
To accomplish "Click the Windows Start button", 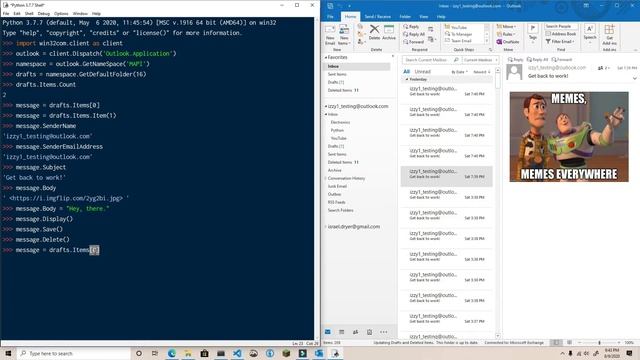I will (8, 353).
